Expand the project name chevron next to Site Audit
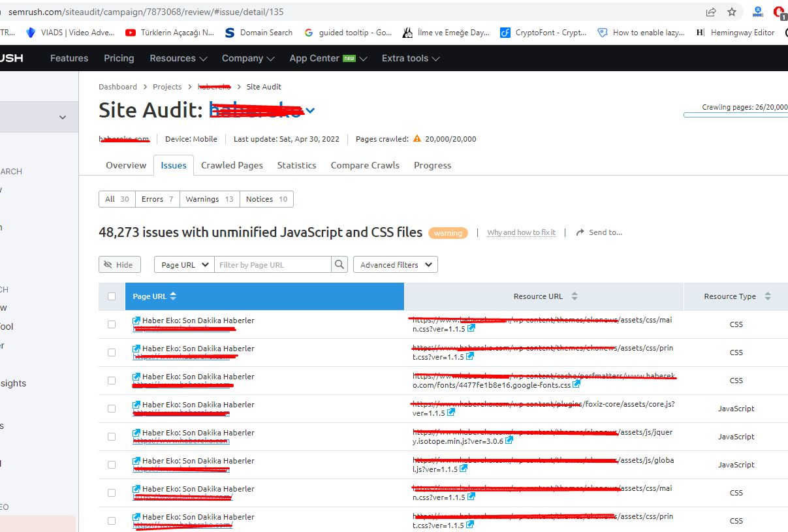Viewport: 788px width, 532px height. click(311, 110)
